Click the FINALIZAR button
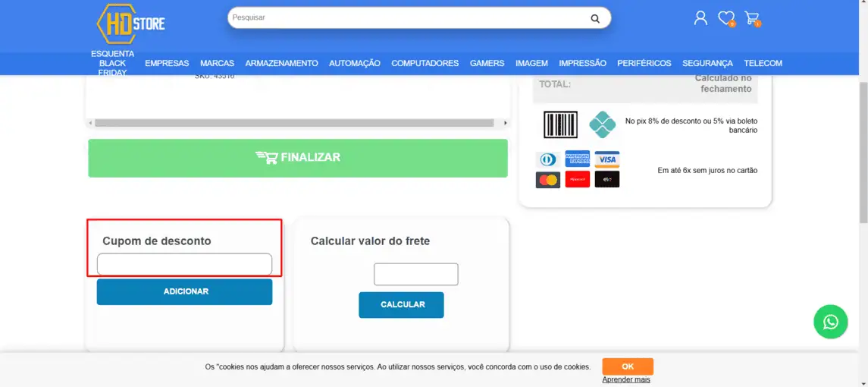This screenshot has height=387, width=868. click(298, 158)
